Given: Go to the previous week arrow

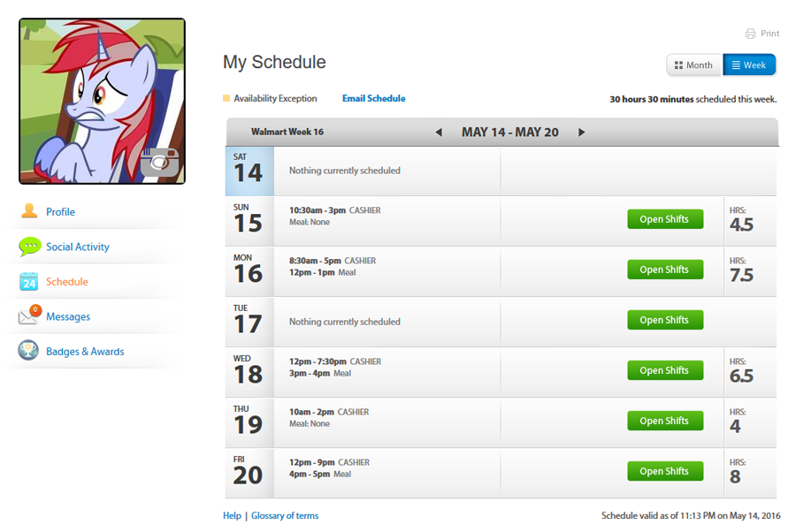Looking at the screenshot, I should tap(439, 133).
